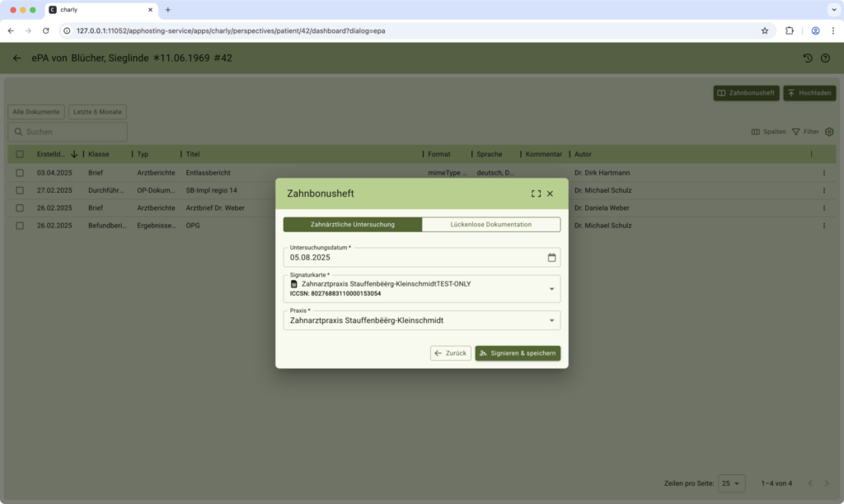Screen dimensions: 844x504
Task: Select the SB-Impl regio 14 row checkbox
Action: tap(20, 190)
